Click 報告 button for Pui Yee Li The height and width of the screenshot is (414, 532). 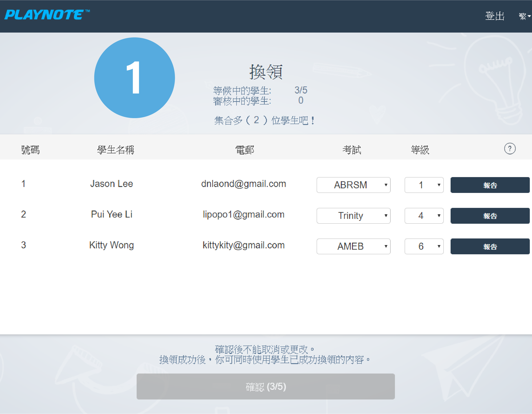tap(490, 216)
